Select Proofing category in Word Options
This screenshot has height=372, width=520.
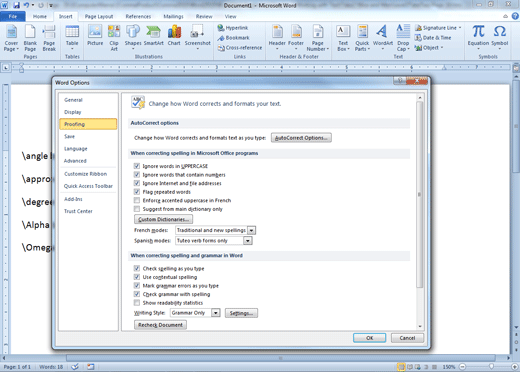[88, 124]
